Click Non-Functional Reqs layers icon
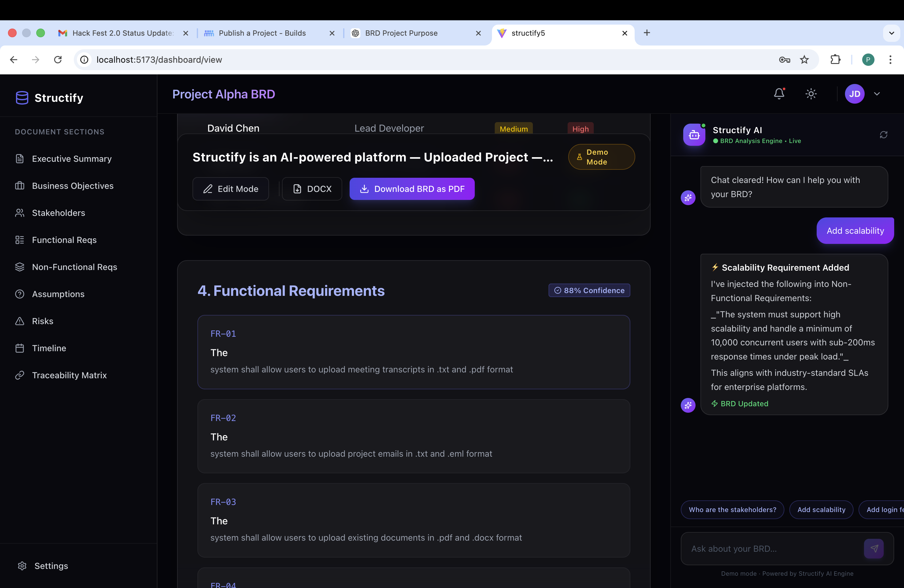904x588 pixels. [x=20, y=267]
